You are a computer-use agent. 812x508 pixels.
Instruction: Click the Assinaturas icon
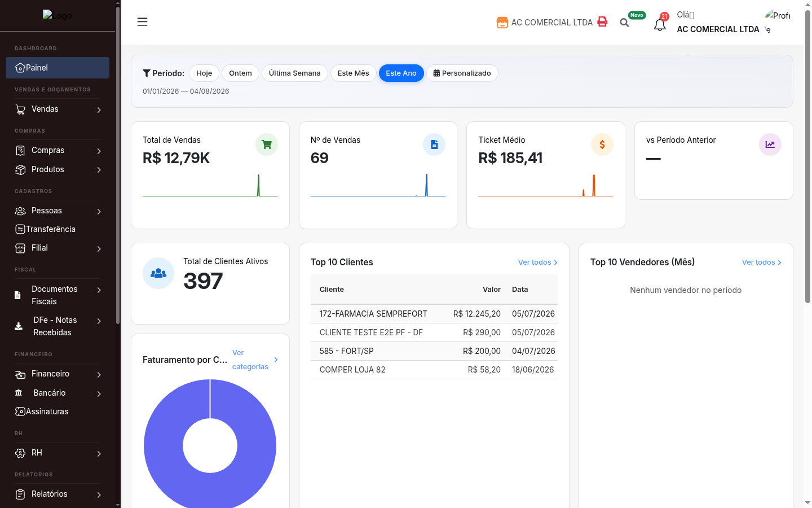(20, 411)
